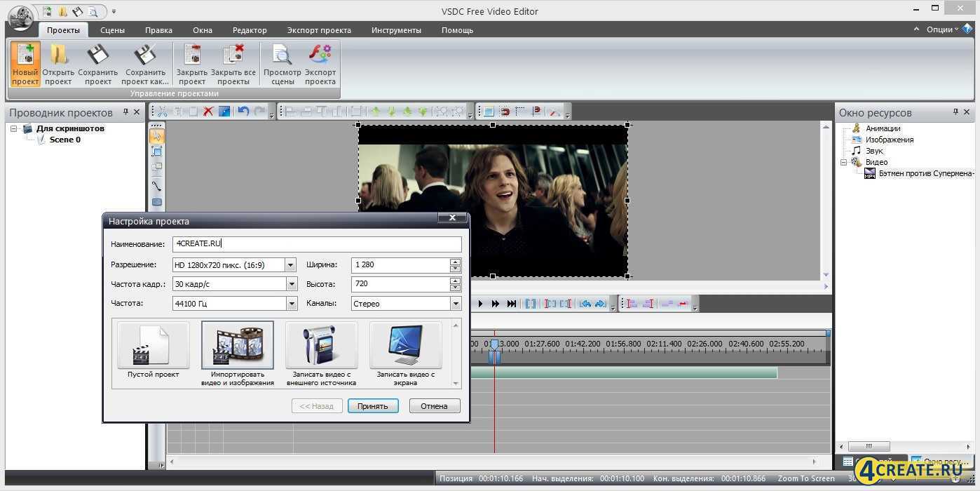Increase Ширина with the up spinner

click(456, 262)
